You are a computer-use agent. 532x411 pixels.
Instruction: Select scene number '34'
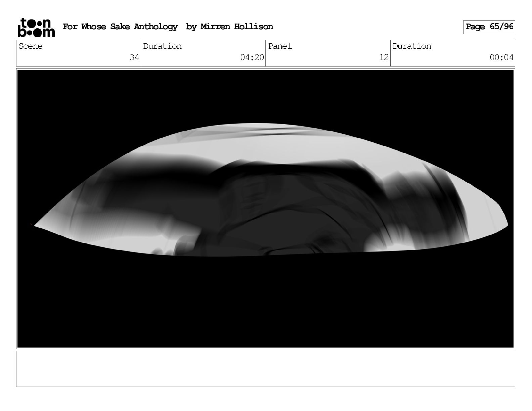134,57
